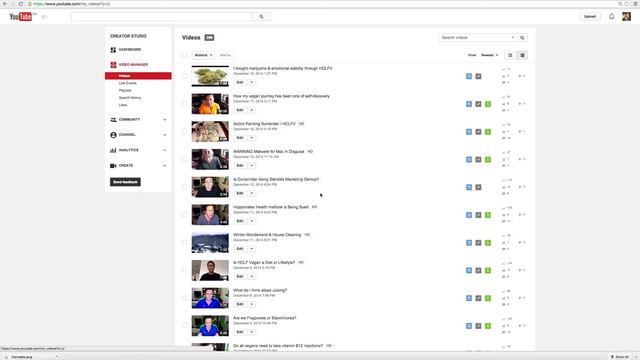Check the marijuana video checkbox

click(184, 76)
